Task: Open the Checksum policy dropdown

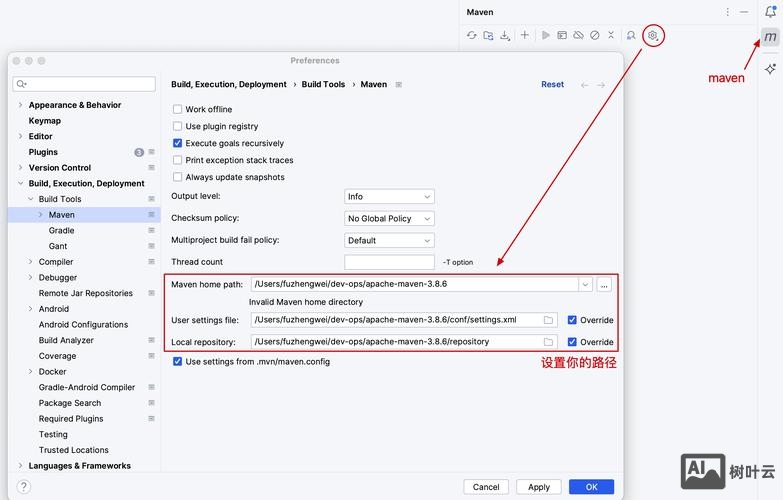Action: [389, 219]
